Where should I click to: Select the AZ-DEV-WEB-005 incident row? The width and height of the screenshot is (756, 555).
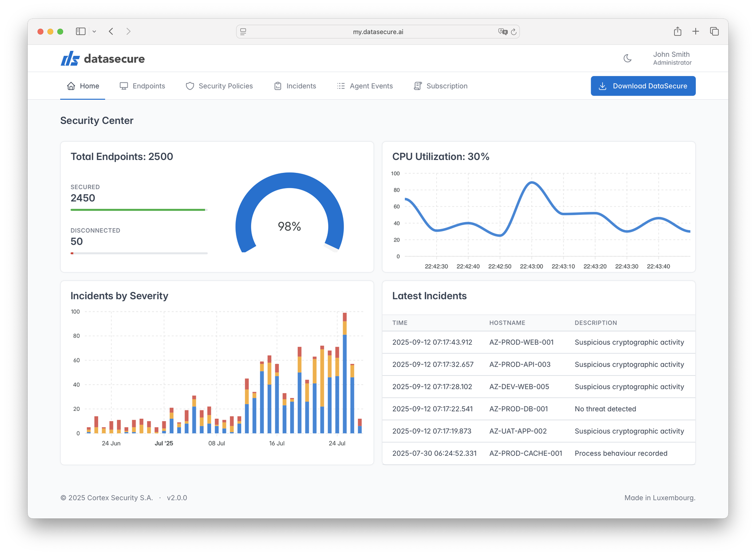[538, 387]
